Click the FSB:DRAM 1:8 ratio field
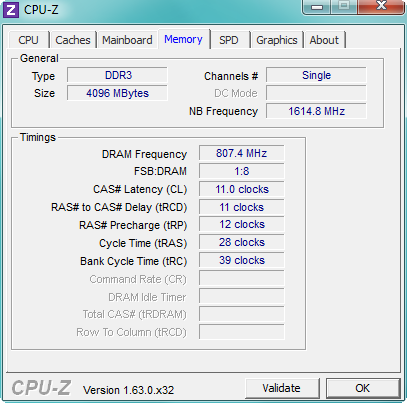Image resolution: width=407 pixels, height=403 pixels. point(242,171)
